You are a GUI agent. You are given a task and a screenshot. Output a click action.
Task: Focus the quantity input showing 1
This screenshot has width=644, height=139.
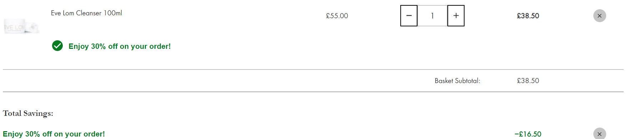[432, 16]
